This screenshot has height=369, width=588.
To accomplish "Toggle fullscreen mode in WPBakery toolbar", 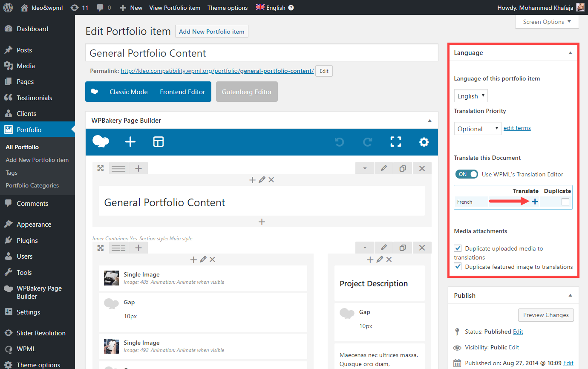I will 396,142.
